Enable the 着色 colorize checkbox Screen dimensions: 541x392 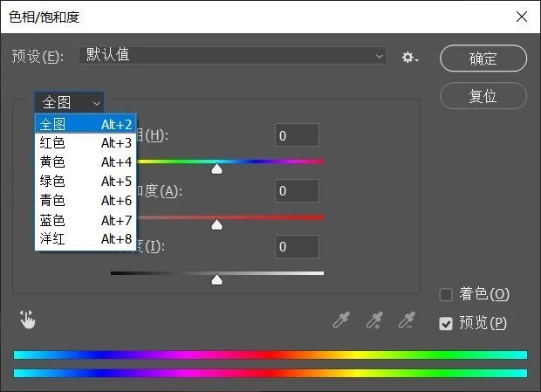446,295
